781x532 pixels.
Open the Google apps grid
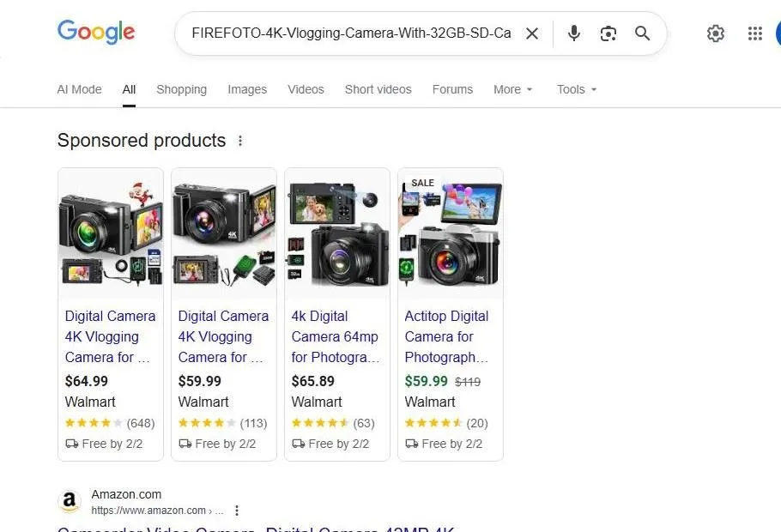tap(754, 33)
